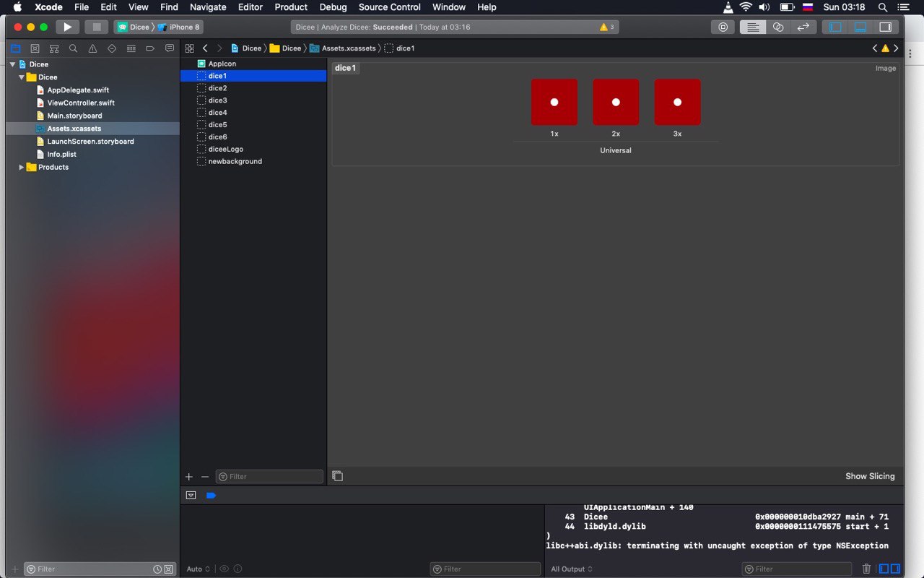Image resolution: width=924 pixels, height=578 pixels.
Task: Show the Project navigator folder icon
Action: click(x=15, y=48)
